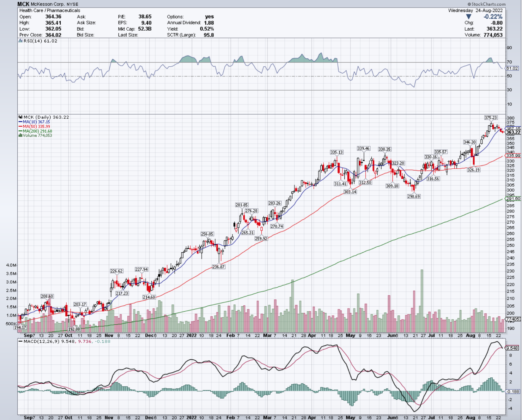
Task: Click the 311.41 price annotation
Action: 340,184
